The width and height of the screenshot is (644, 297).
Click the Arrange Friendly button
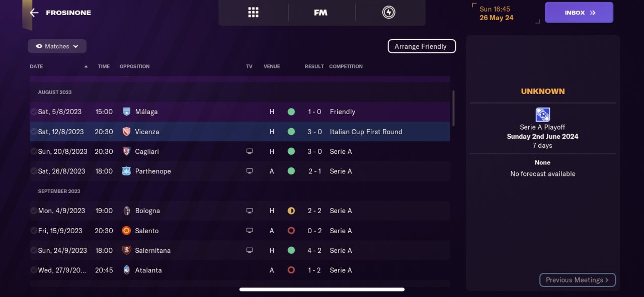[421, 46]
